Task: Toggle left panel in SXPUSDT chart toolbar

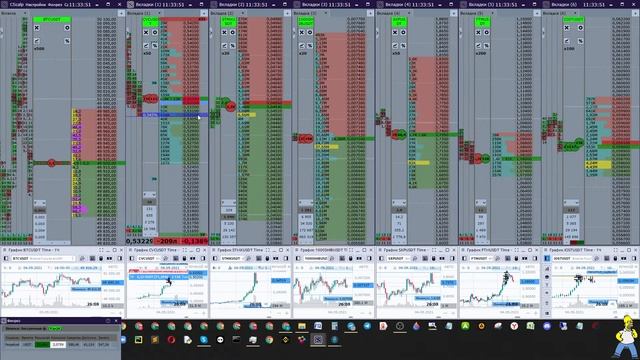Action: [x=381, y=258]
